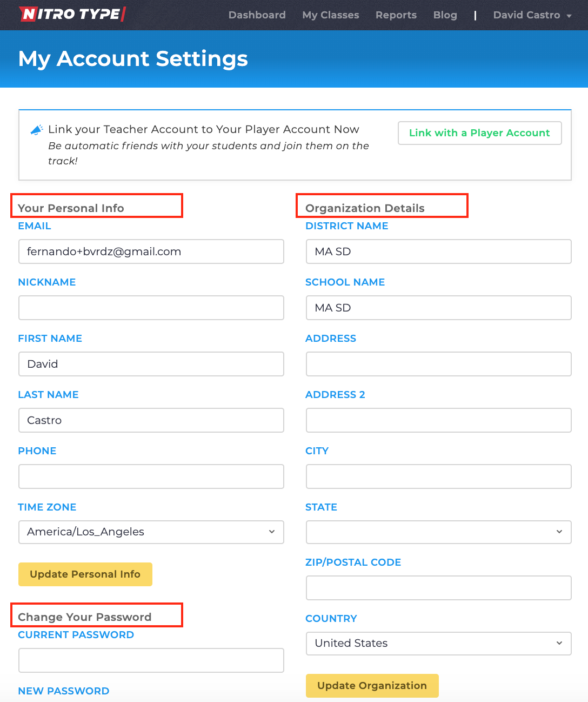The height and width of the screenshot is (702, 588).
Task: Open the Time Zone dropdown
Action: (151, 532)
